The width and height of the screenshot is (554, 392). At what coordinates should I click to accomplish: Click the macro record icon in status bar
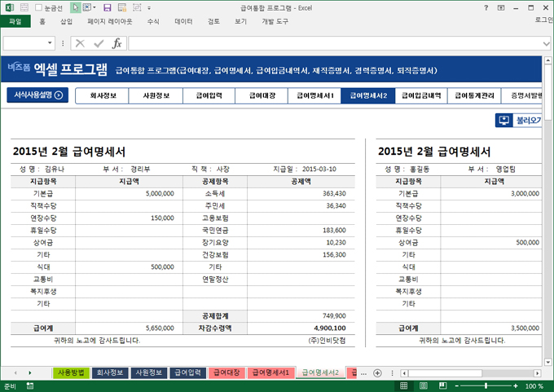click(30, 385)
